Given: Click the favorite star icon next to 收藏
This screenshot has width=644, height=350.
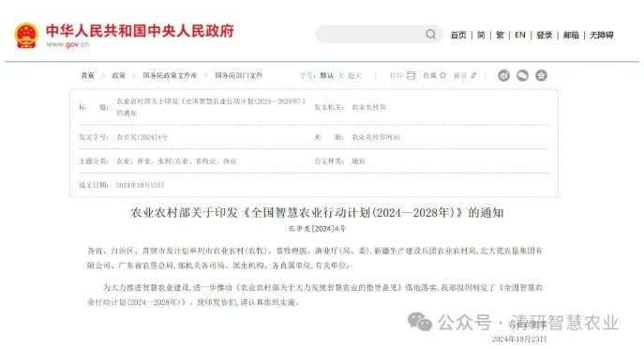Looking at the screenshot, I should point(442,75).
